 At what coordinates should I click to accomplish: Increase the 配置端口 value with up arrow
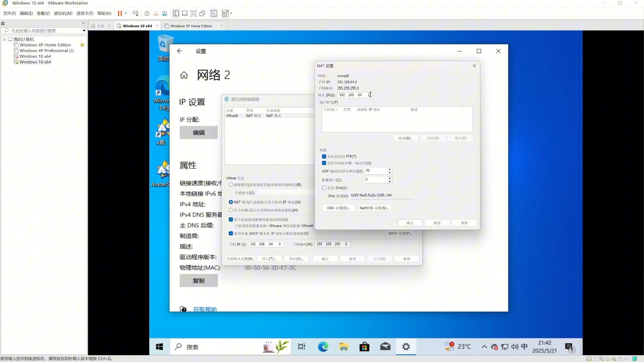[390, 178]
